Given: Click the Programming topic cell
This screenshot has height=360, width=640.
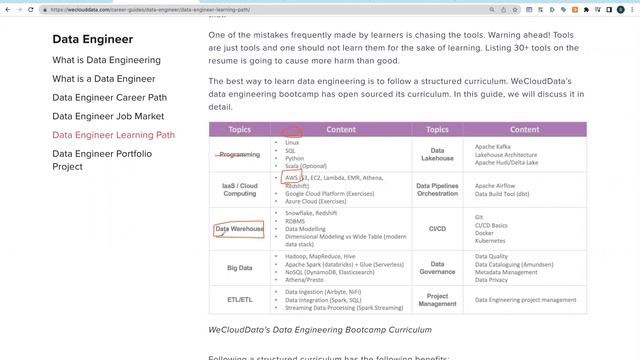Looking at the screenshot, I should 240,154.
